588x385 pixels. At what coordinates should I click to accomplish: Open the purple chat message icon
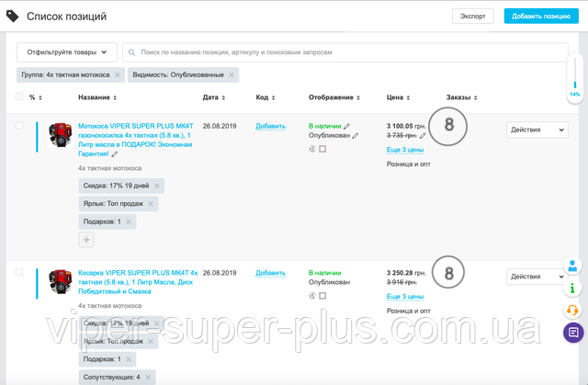coord(573,333)
